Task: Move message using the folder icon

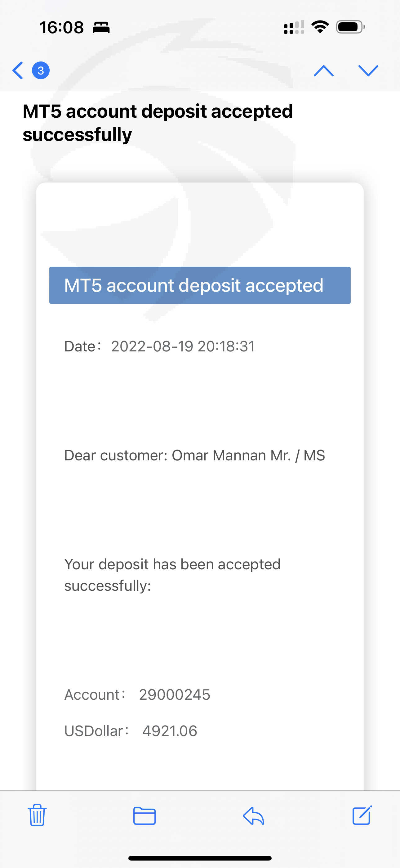Action: (x=144, y=816)
